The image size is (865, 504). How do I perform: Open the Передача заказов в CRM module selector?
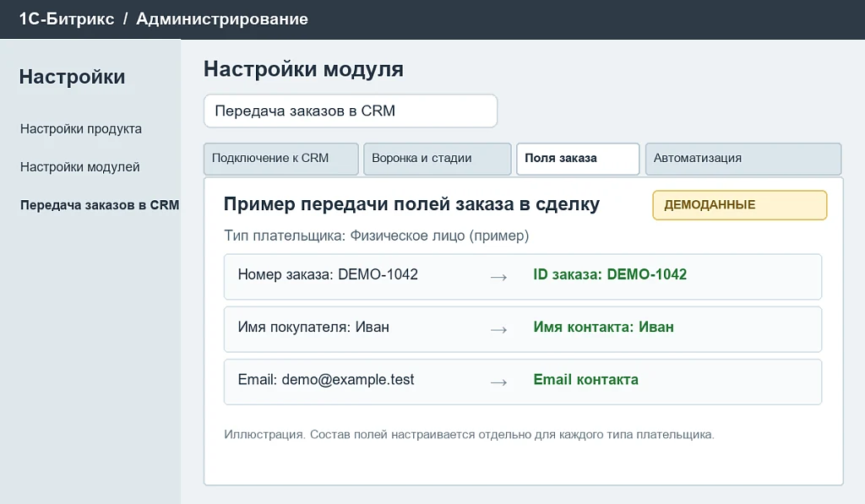[x=351, y=111]
